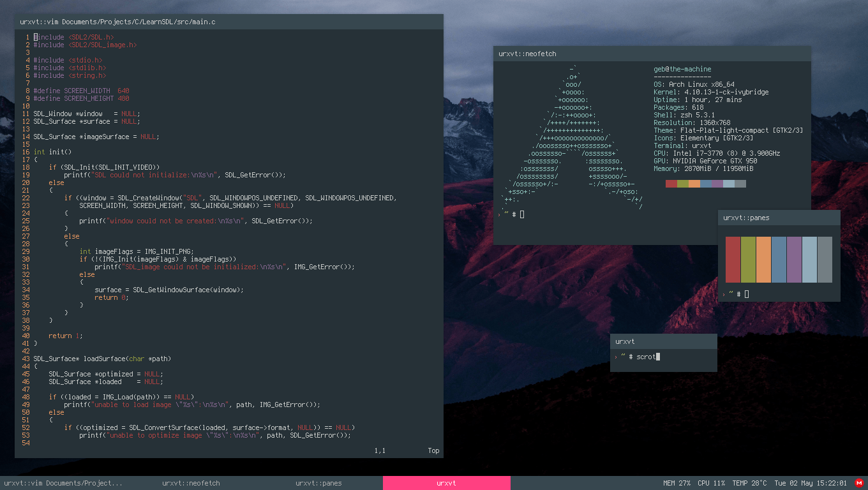Pick the olive green swatch in panes window
Image resolution: width=868 pixels, height=490 pixels.
[748, 260]
